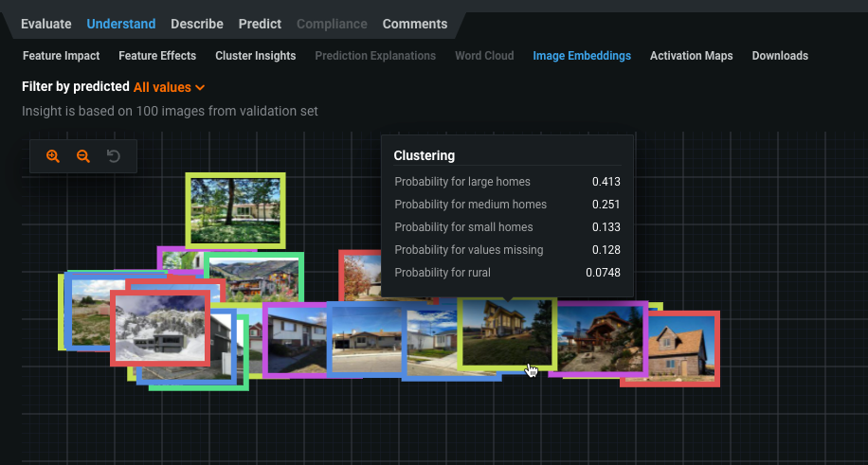
Task: Select the log cabin image with purple border
Action: [599, 338]
